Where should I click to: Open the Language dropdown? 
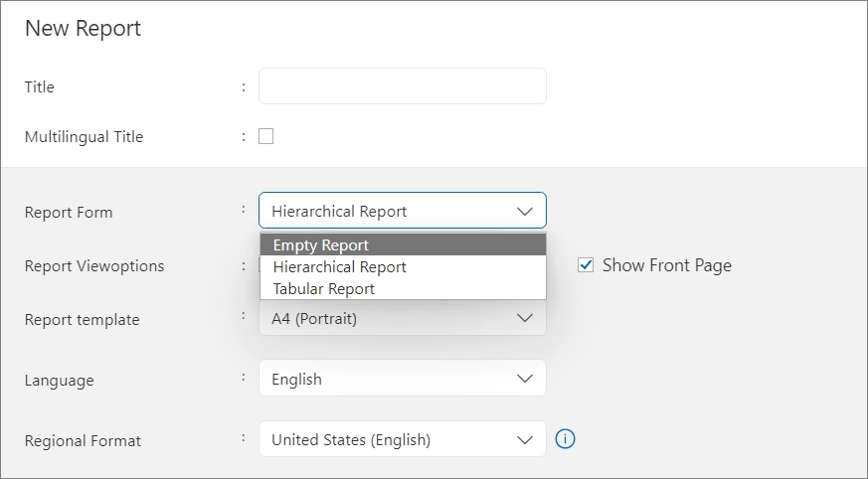point(403,379)
